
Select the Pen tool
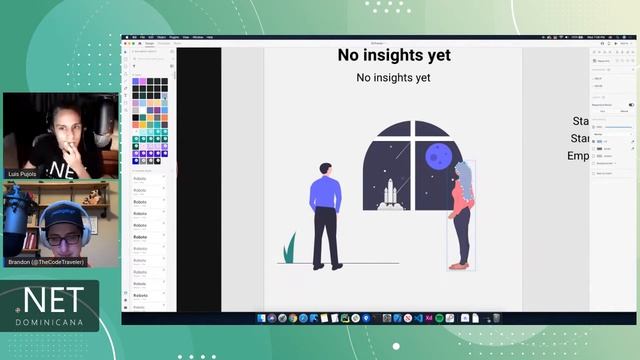[125, 88]
